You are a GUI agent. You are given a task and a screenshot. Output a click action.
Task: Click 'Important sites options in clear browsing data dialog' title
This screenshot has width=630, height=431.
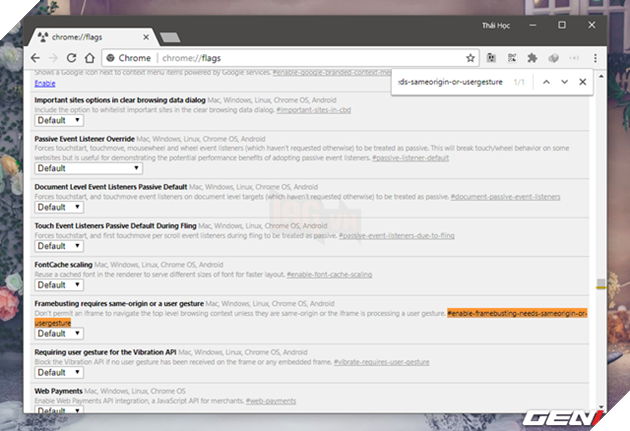tap(120, 100)
